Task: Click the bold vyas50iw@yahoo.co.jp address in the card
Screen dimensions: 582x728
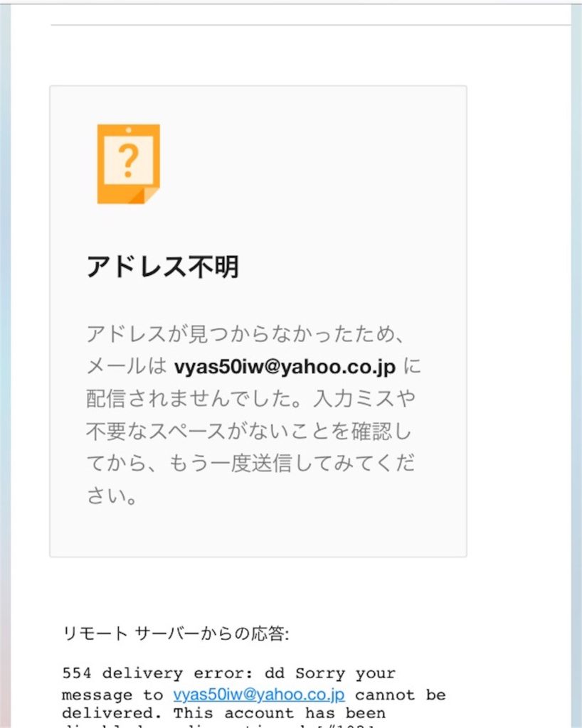Action: pos(285,367)
